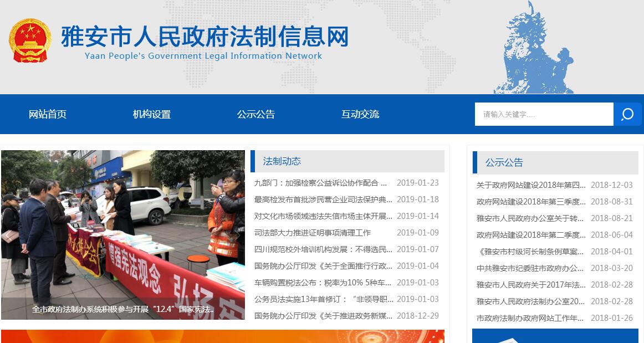Viewport: 644px width, 343px height.
Task: Open the 网站首页 menu item
Action: (48, 114)
